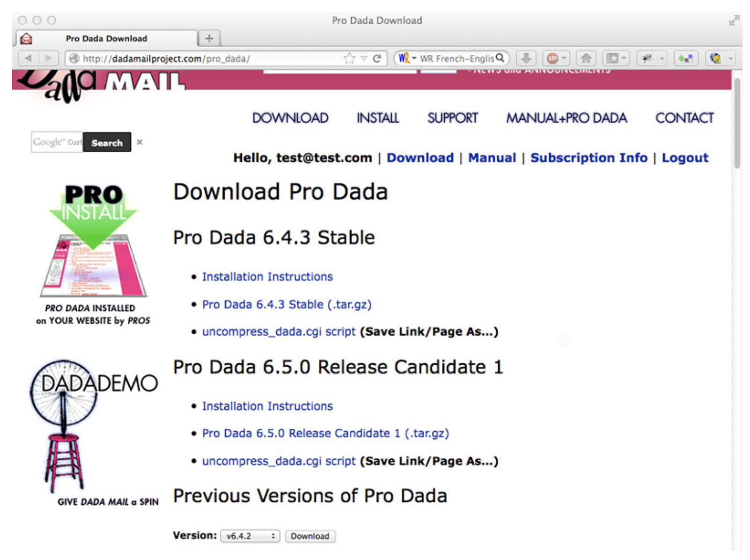
Task: Switch to the Pro Dada Download tab
Action: click(x=106, y=38)
